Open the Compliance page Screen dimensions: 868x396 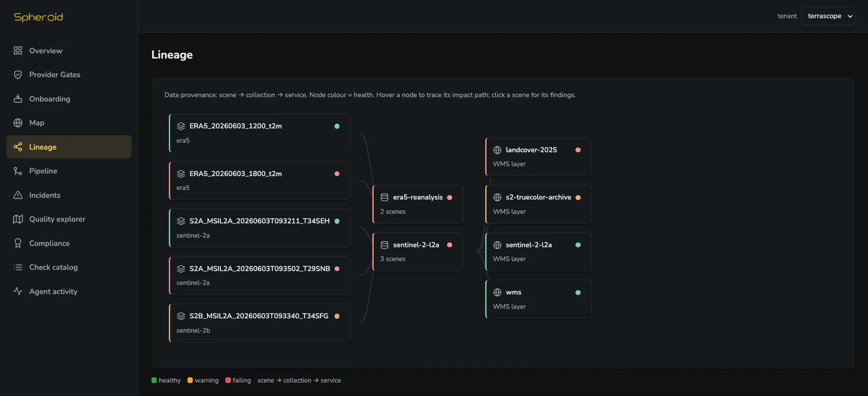[69, 243]
